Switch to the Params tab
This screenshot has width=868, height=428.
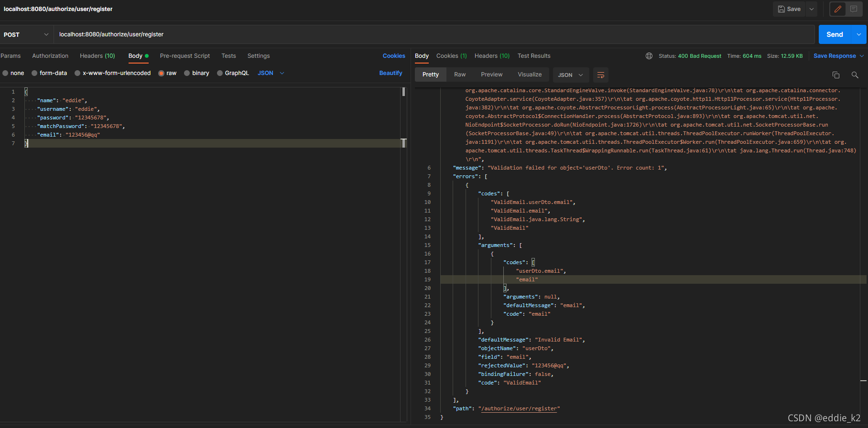click(11, 56)
